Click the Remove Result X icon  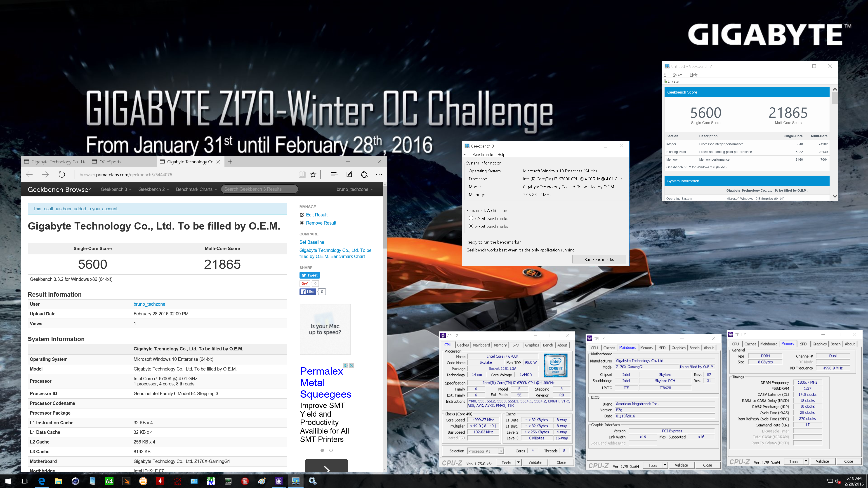(302, 223)
